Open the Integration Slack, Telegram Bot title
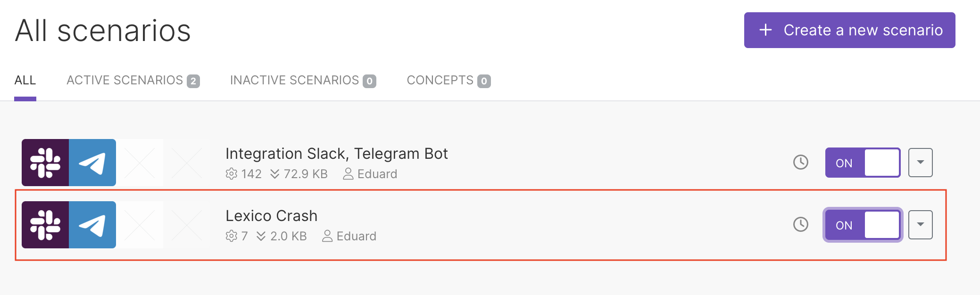Viewport: 980px width, 295px height. (x=336, y=154)
